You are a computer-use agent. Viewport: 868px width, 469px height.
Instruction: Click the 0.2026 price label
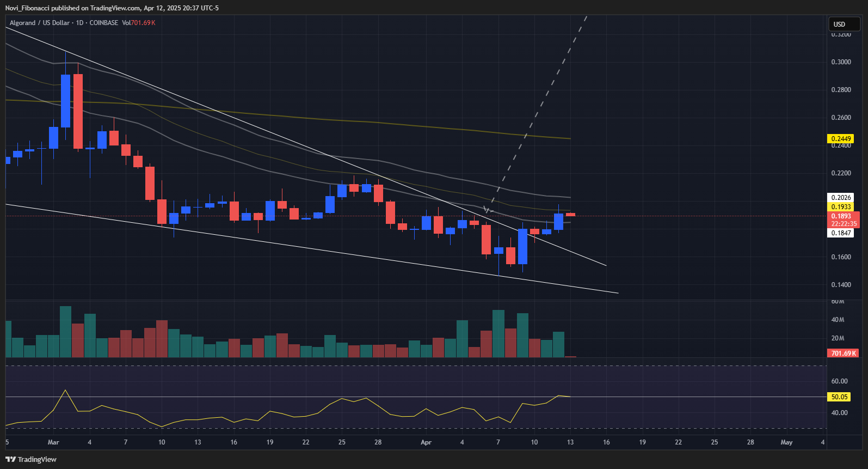click(x=841, y=198)
